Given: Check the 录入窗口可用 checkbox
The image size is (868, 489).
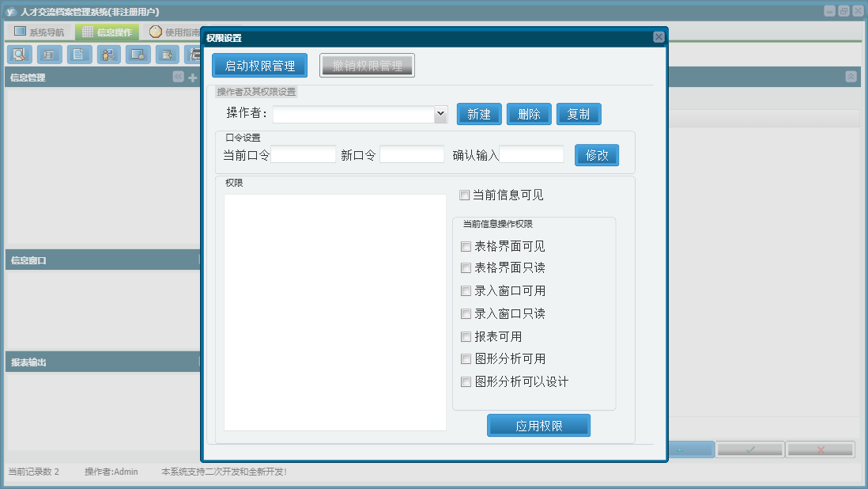Looking at the screenshot, I should coord(466,291).
